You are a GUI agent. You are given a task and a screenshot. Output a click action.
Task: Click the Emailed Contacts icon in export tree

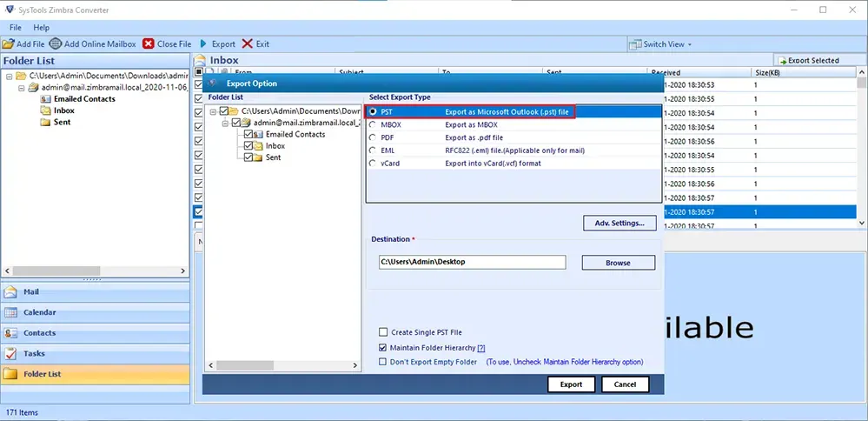click(258, 134)
